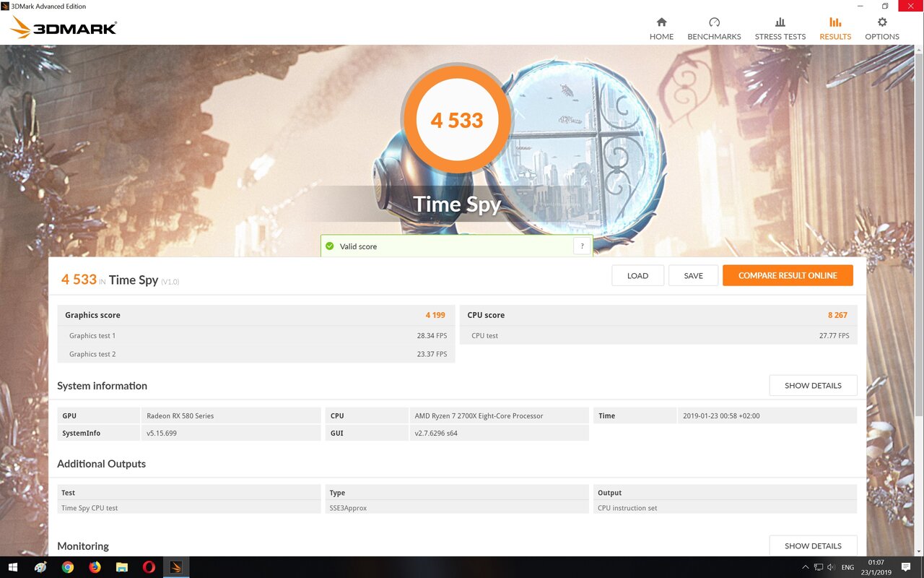Open File Explorer from the taskbar

pos(122,567)
